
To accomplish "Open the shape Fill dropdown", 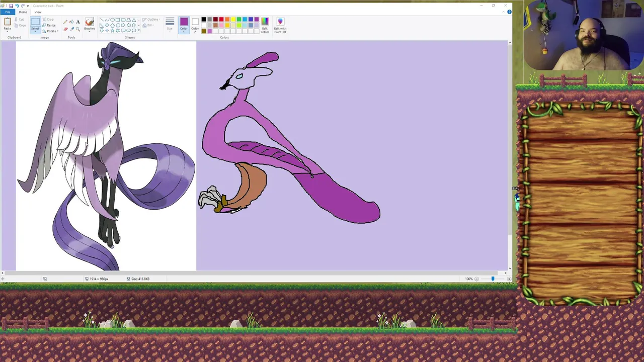I will [x=148, y=25].
